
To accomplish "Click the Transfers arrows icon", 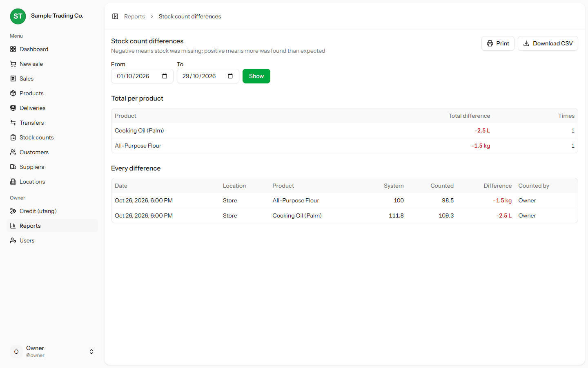I will coord(13,123).
